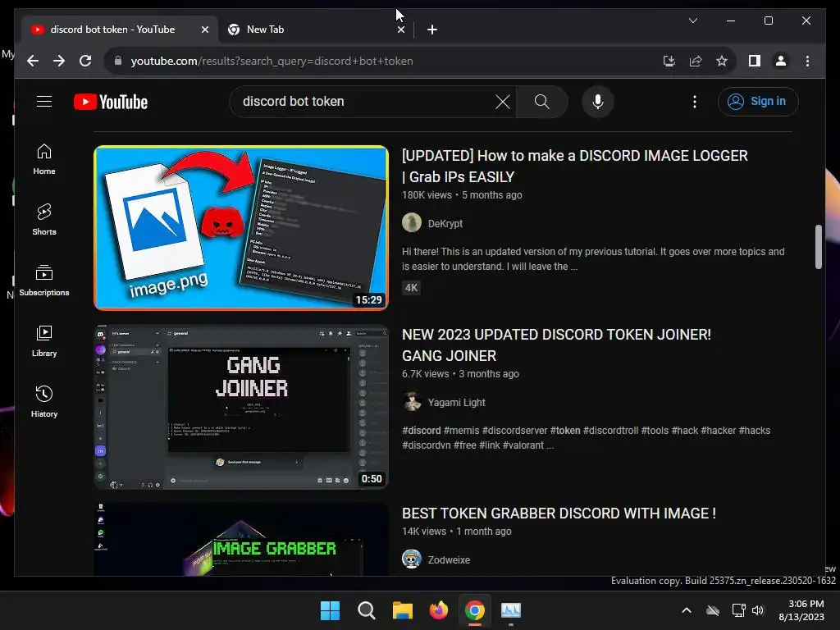Click the #discord hashtag
Image resolution: width=840 pixels, height=630 pixels.
point(421,430)
